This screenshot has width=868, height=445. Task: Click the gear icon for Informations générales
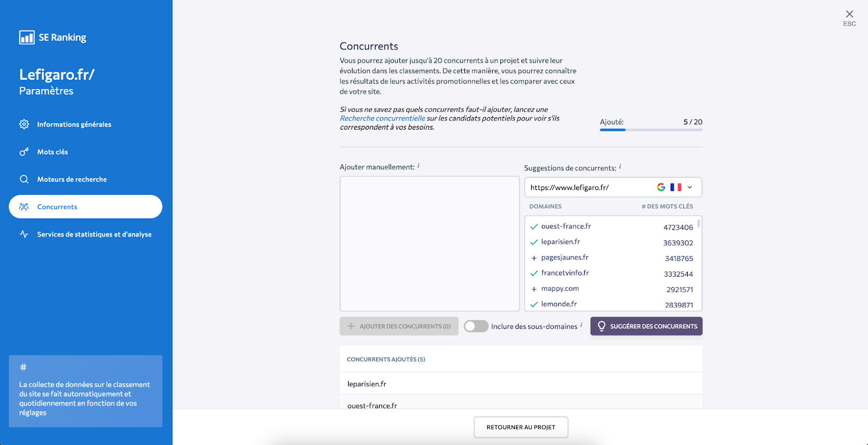click(x=24, y=124)
